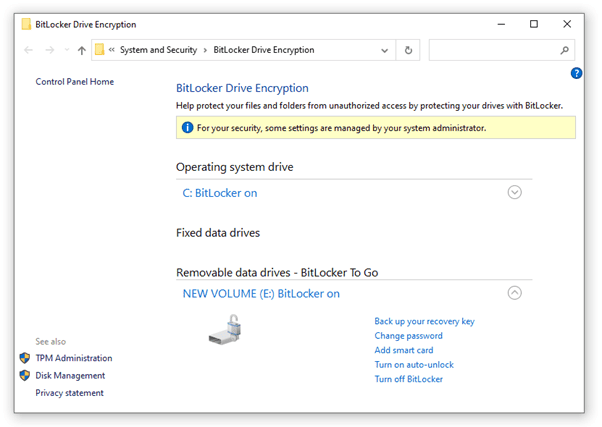Image resolution: width=602 pixels, height=427 pixels.
Task: Click the See also label
Action: tap(51, 341)
